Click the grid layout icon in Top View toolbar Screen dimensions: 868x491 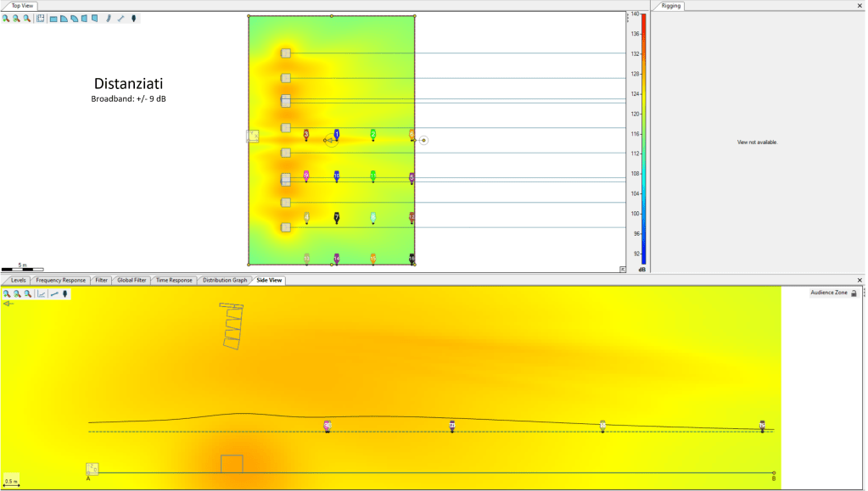[x=41, y=18]
